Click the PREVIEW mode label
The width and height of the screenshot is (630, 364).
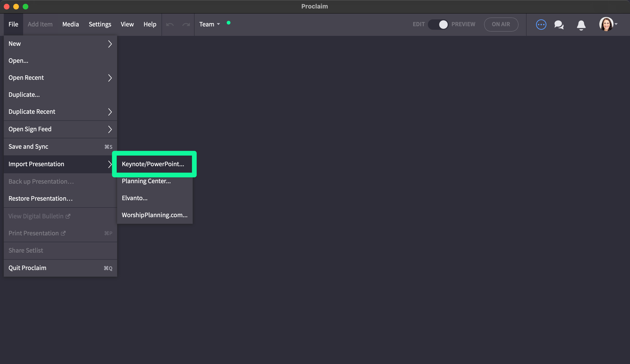tap(463, 24)
